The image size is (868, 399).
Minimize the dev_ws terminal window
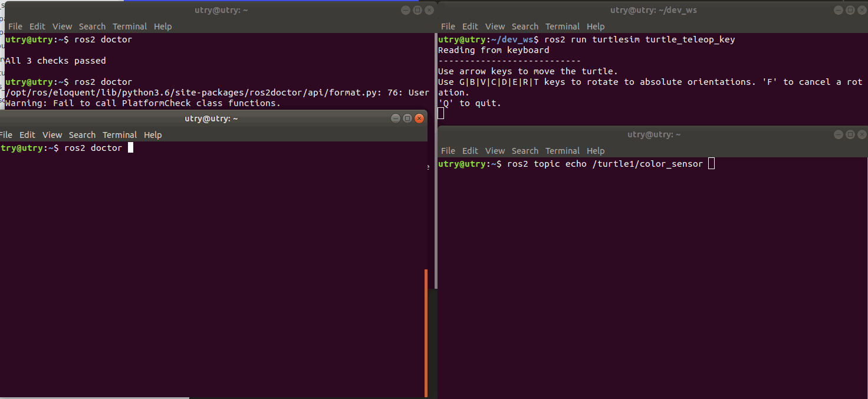coord(839,10)
